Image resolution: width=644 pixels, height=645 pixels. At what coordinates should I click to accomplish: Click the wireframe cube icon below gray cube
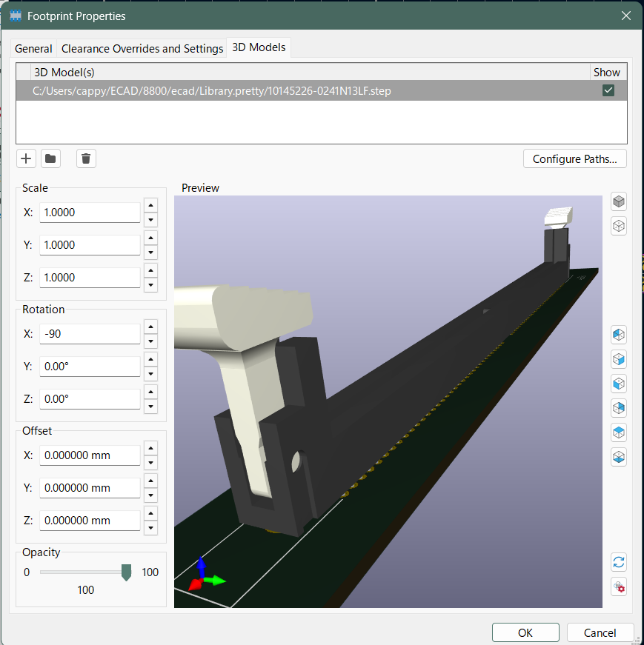[x=619, y=226]
